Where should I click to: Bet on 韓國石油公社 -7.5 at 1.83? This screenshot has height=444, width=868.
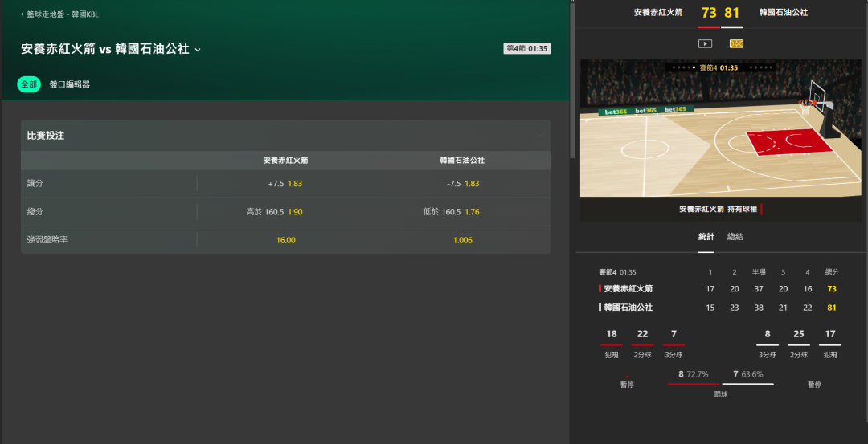[x=463, y=184]
